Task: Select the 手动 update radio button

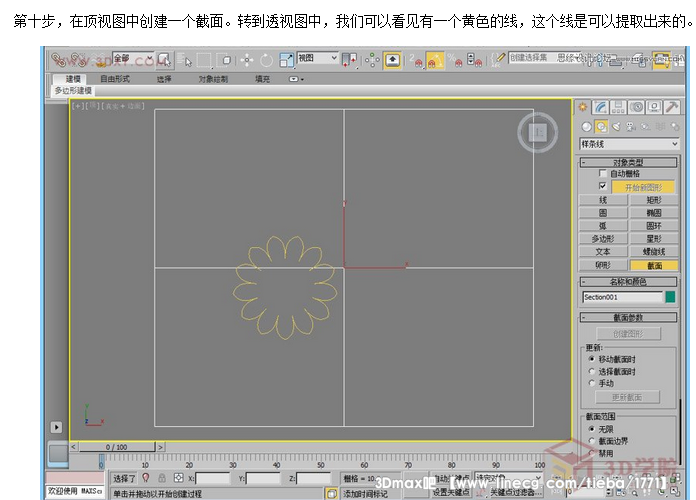Action: pyautogui.click(x=591, y=383)
